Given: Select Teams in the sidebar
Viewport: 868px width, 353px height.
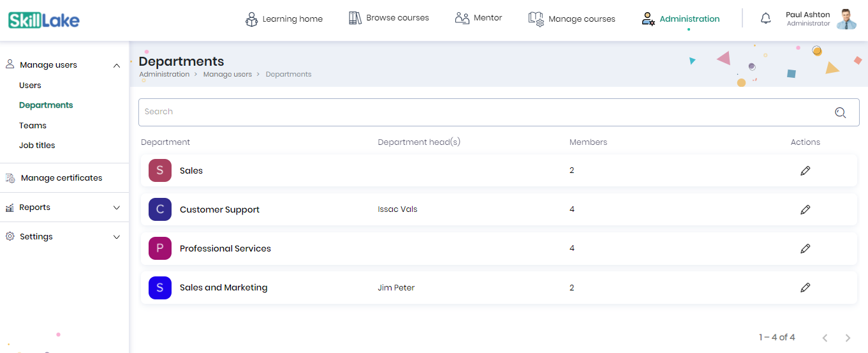Looking at the screenshot, I should (x=33, y=126).
